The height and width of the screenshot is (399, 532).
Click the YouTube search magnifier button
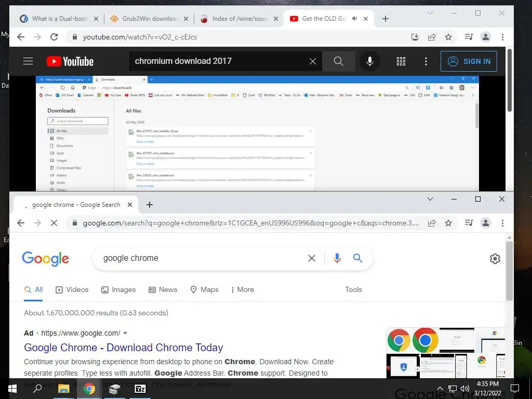(x=338, y=61)
